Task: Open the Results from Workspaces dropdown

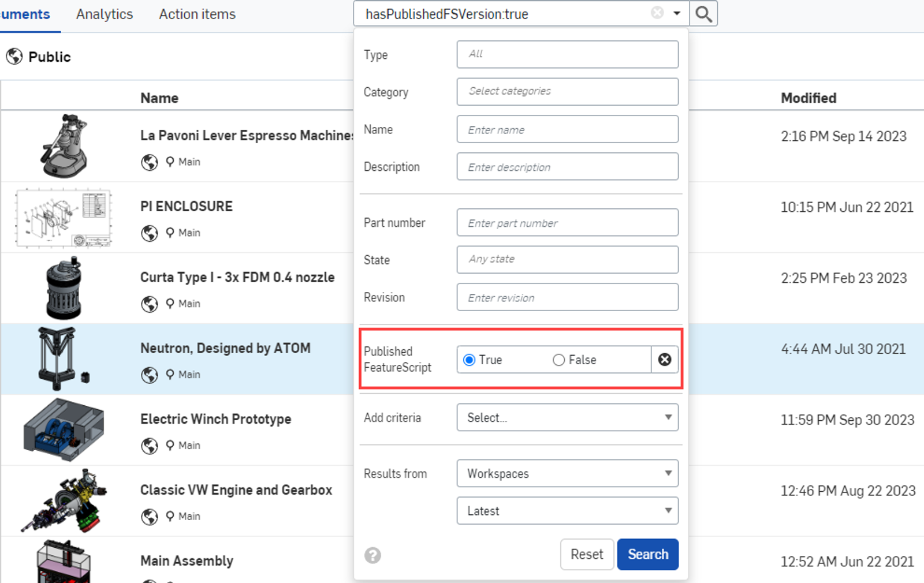Action: click(567, 473)
